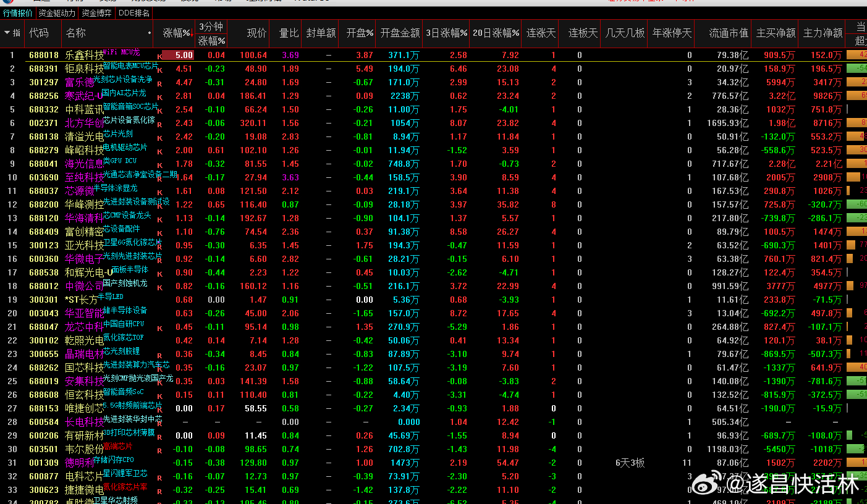Screen dimensions: 867x504
Task: Select the 华峰测控 stock name
Action: tap(85, 205)
